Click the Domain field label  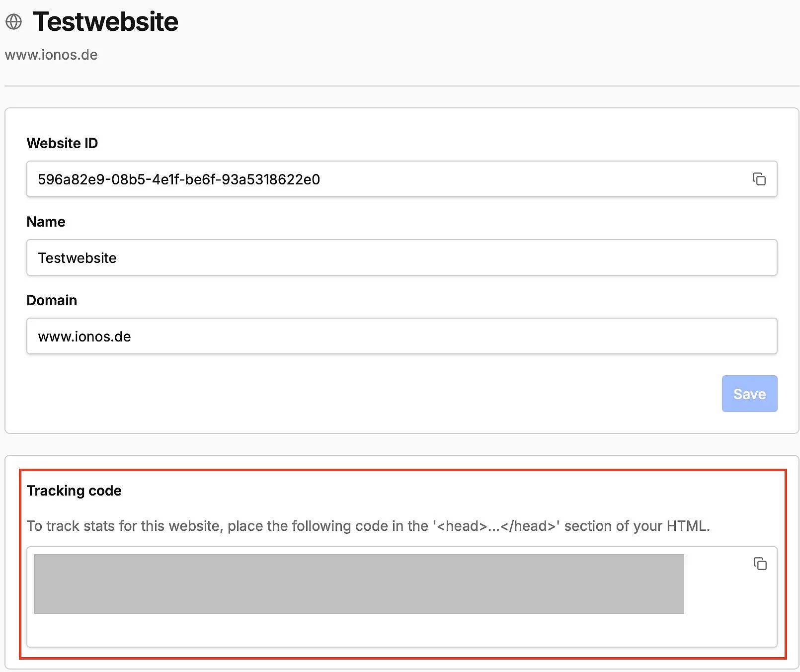click(x=52, y=300)
